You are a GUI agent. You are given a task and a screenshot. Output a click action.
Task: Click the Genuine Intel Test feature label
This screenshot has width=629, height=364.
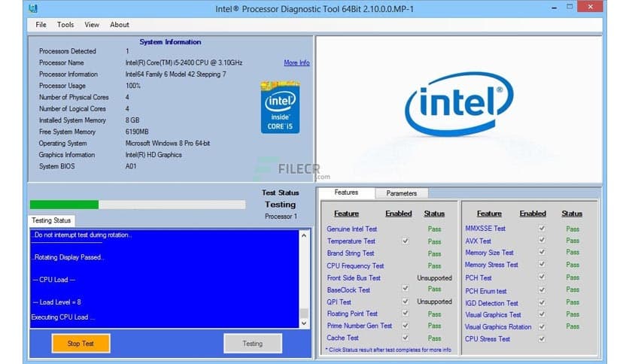tap(352, 229)
